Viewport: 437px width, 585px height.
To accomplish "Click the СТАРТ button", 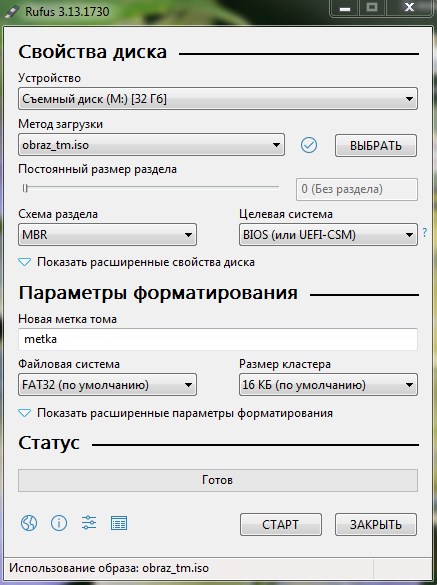I will coord(281,525).
